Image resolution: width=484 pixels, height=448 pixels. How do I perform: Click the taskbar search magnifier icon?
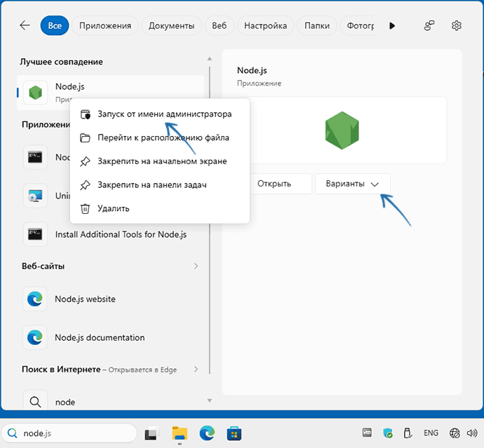[x=13, y=433]
